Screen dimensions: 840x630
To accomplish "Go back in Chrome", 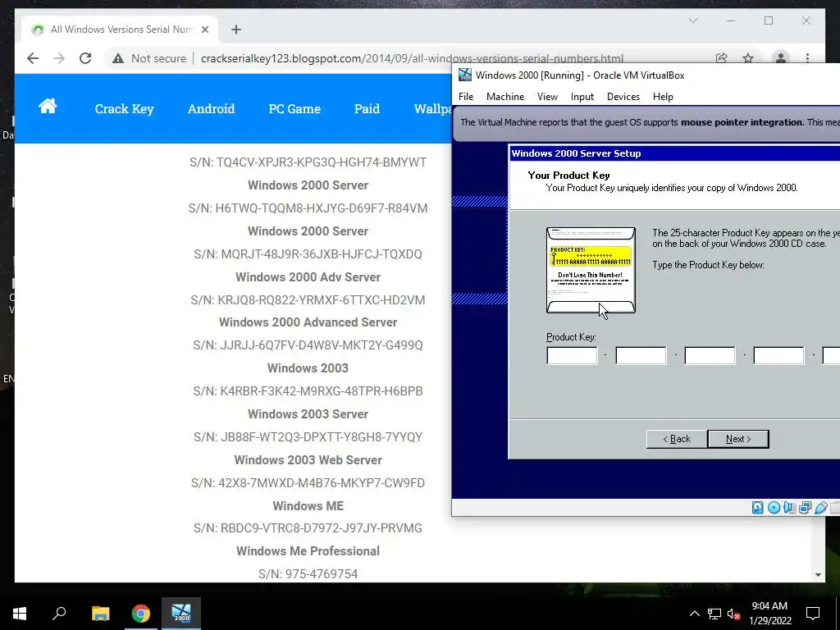I will [33, 58].
